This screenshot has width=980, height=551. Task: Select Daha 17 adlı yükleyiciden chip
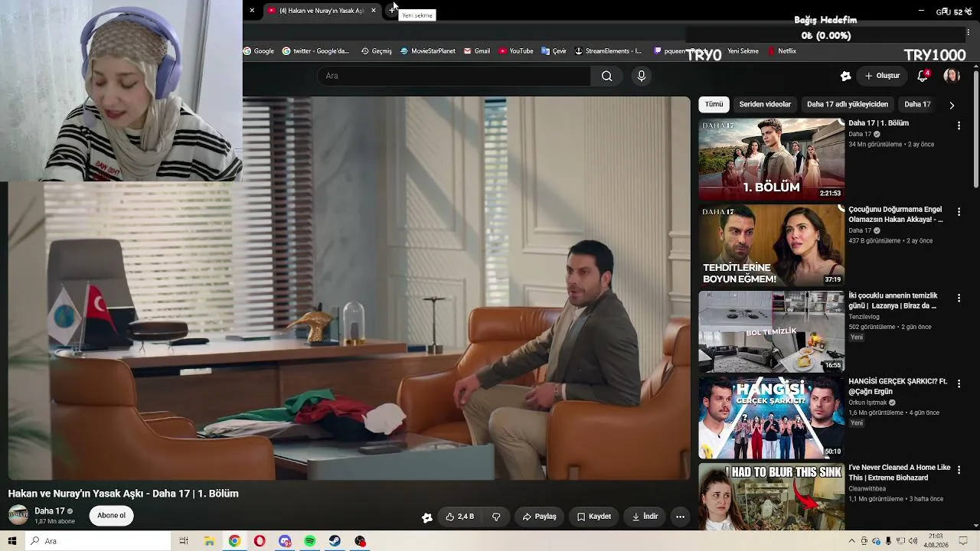848,104
